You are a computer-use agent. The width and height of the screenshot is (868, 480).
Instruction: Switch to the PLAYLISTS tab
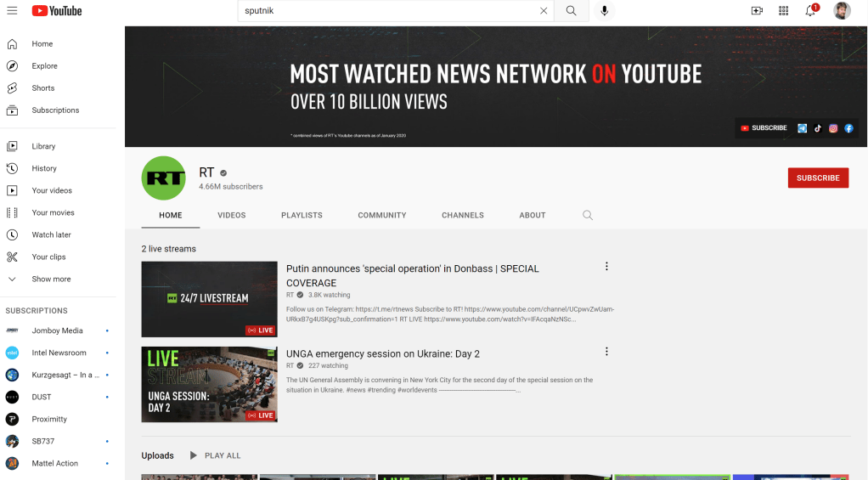[x=302, y=216]
